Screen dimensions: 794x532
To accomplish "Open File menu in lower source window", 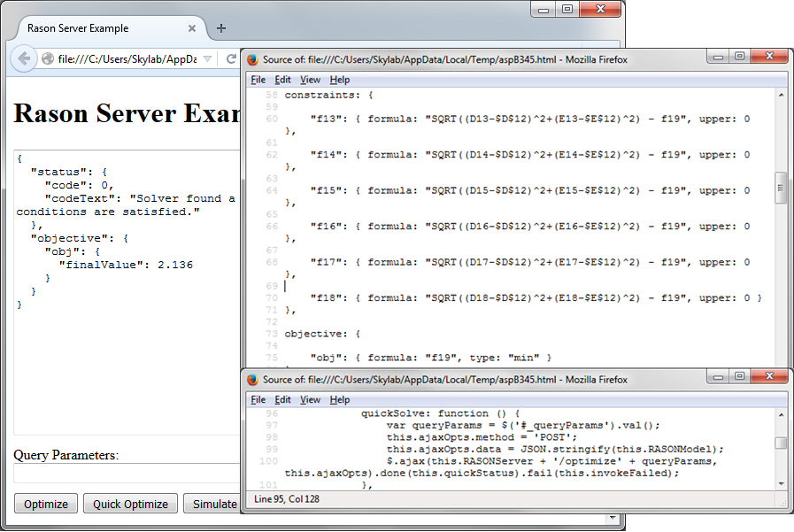I will coord(258,399).
